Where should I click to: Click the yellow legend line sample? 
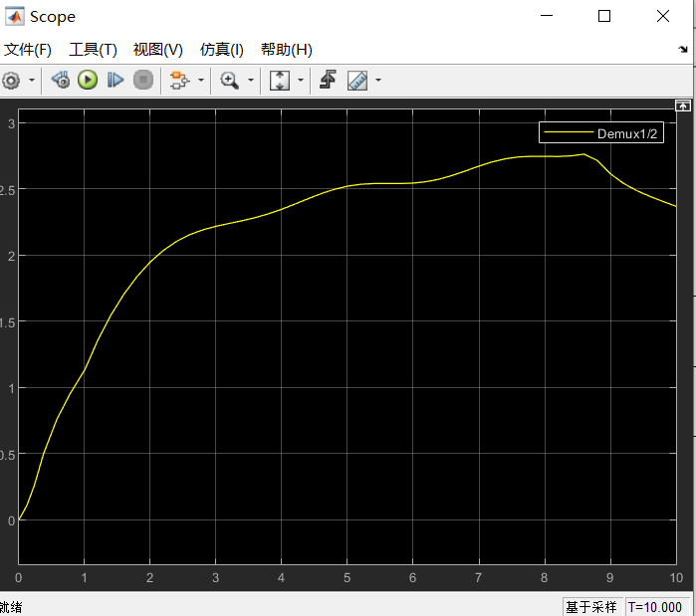click(x=569, y=132)
